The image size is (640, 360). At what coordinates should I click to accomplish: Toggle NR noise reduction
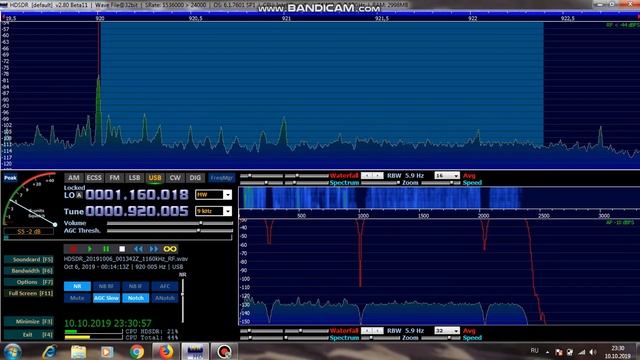pos(77,287)
